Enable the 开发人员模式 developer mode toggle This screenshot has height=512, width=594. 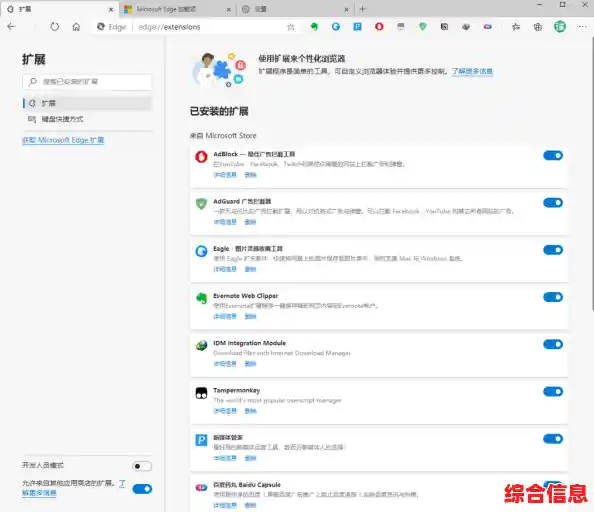[142, 466]
